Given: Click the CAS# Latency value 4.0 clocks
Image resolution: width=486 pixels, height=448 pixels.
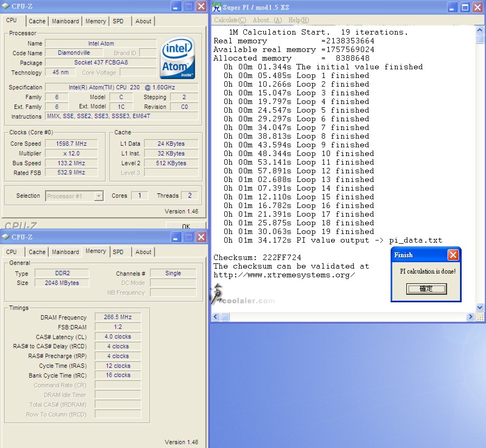Looking at the screenshot, I should point(118,337).
